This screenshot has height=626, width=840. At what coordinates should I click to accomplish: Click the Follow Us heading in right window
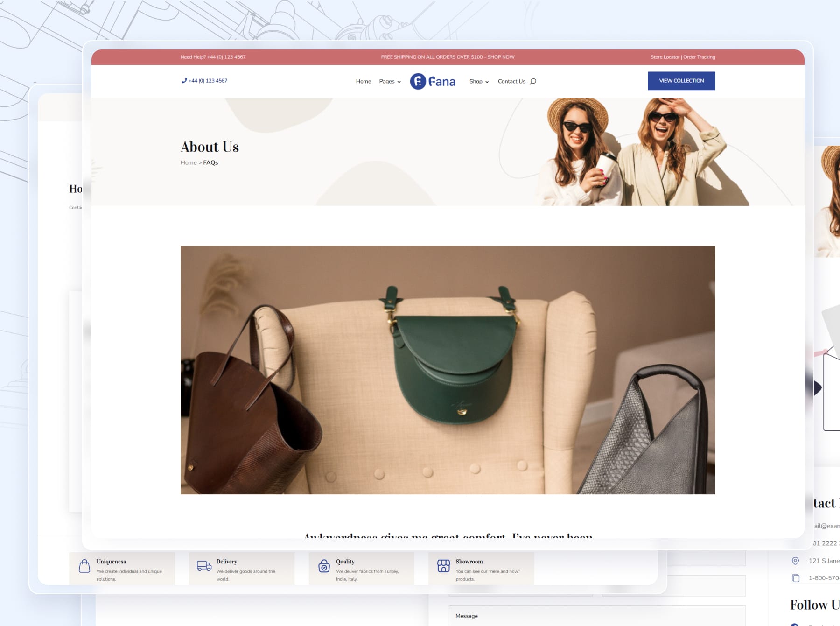(x=815, y=605)
